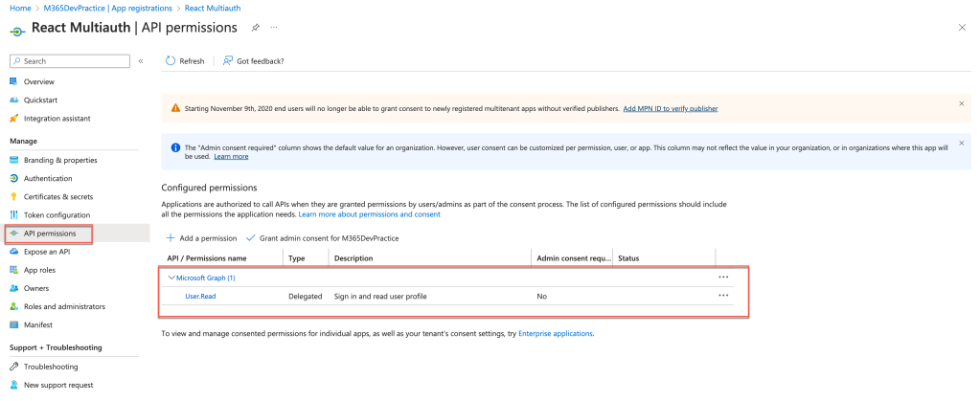
Task: Follow the Enterprise applications link
Action: coord(555,334)
